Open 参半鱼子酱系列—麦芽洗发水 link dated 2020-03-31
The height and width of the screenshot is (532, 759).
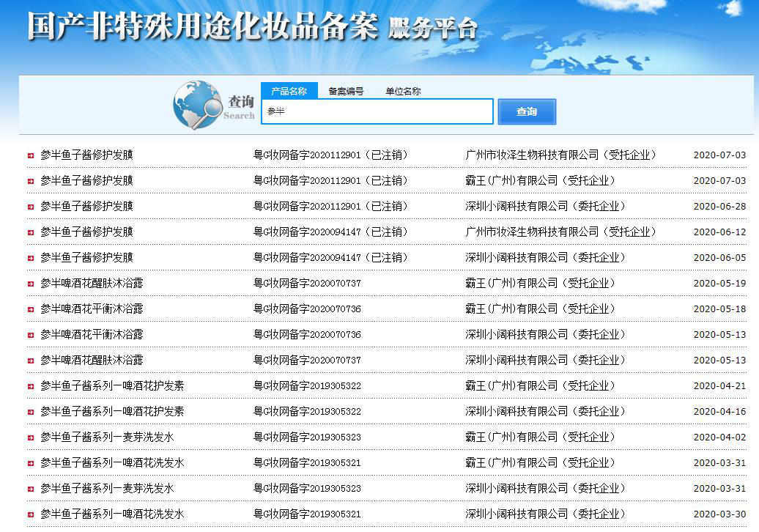[107, 489]
